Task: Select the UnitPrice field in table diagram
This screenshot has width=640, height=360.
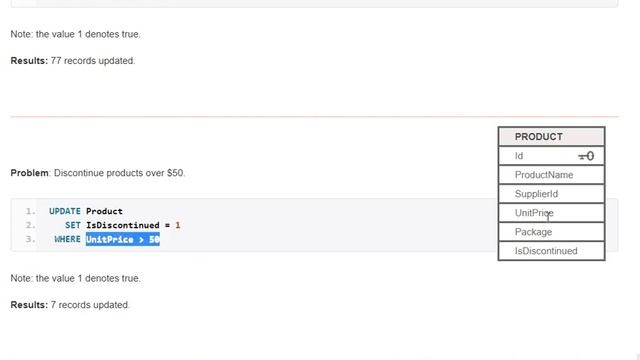Action: 551,213
